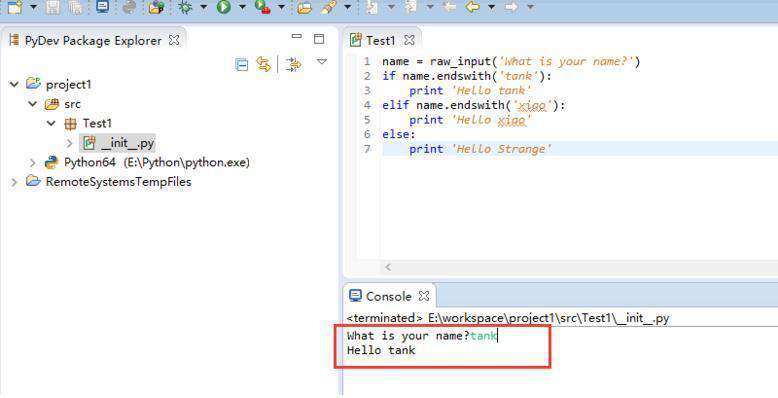The height and width of the screenshot is (398, 778).
Task: Open the New wizard dropdown arrow
Action: pyautogui.click(x=34, y=7)
